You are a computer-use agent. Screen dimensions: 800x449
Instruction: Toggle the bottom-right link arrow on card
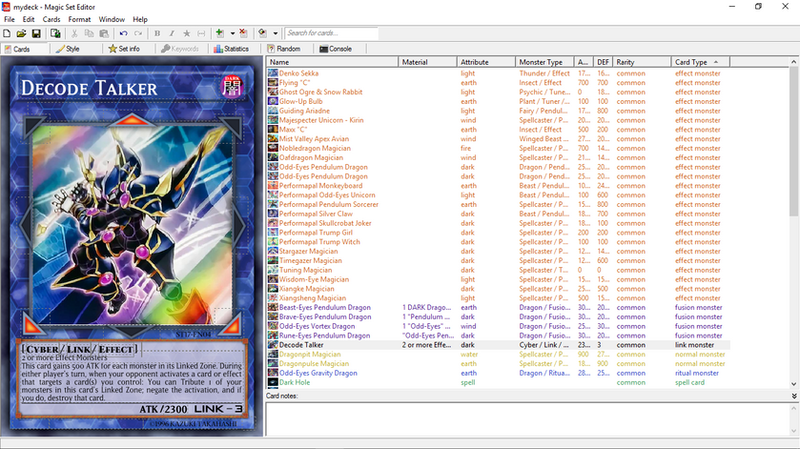coord(232,325)
